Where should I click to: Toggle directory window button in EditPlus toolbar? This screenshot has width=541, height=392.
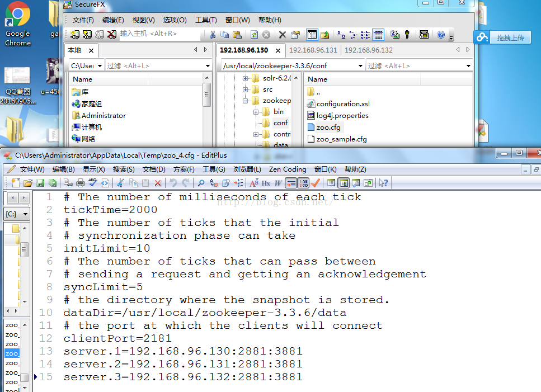click(344, 183)
